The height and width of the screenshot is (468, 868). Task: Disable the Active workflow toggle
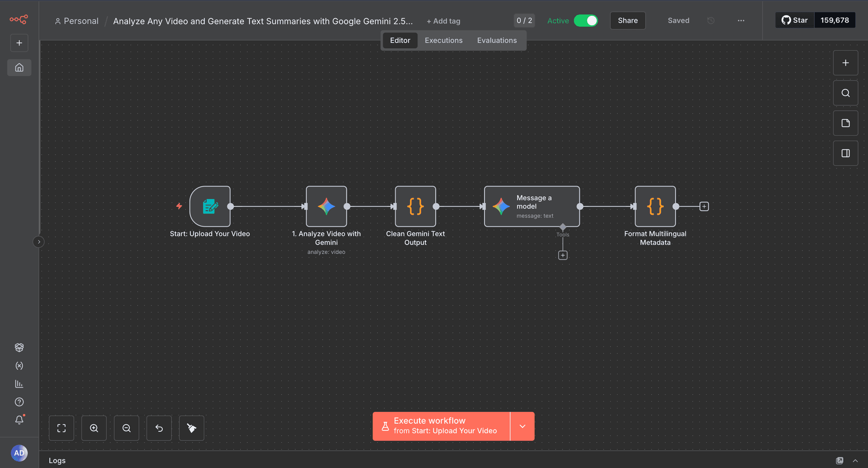point(586,20)
